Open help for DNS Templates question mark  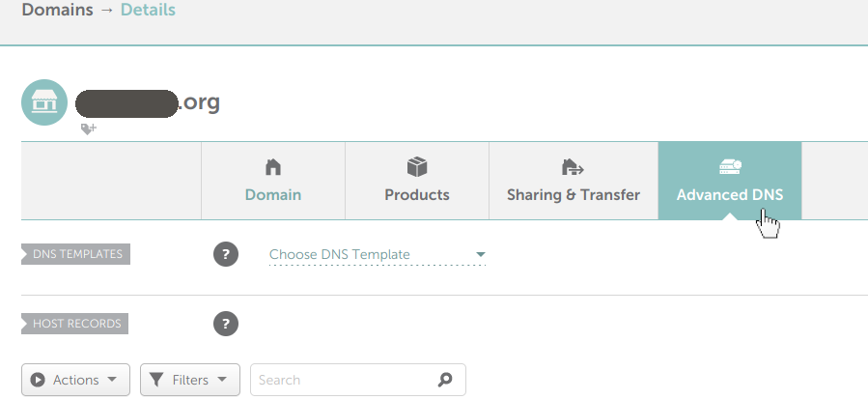(x=225, y=255)
